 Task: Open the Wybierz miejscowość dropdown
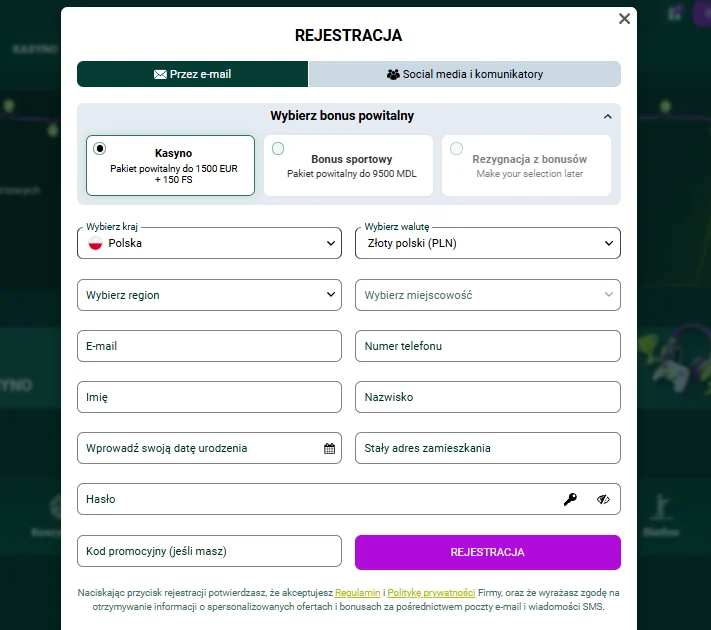point(487,295)
